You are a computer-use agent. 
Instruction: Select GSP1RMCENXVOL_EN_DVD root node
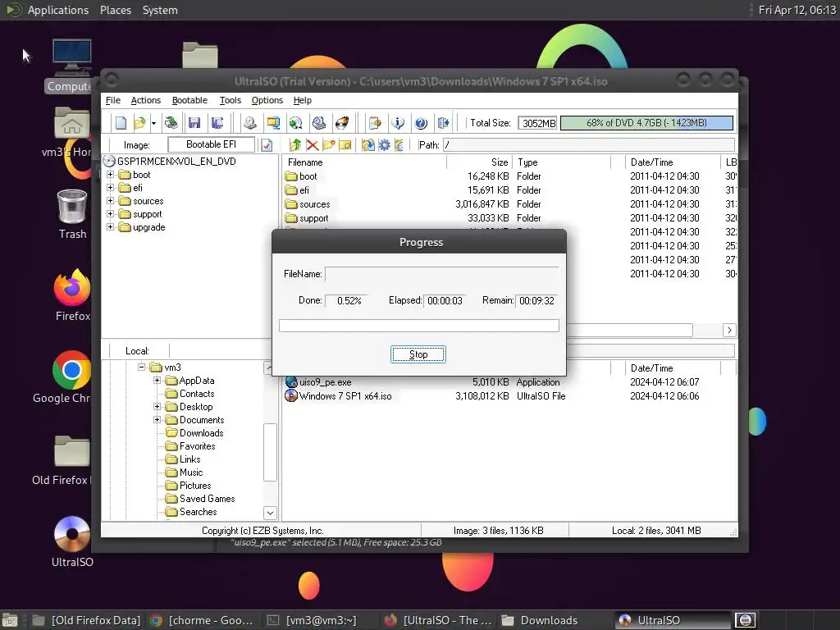pyautogui.click(x=176, y=162)
